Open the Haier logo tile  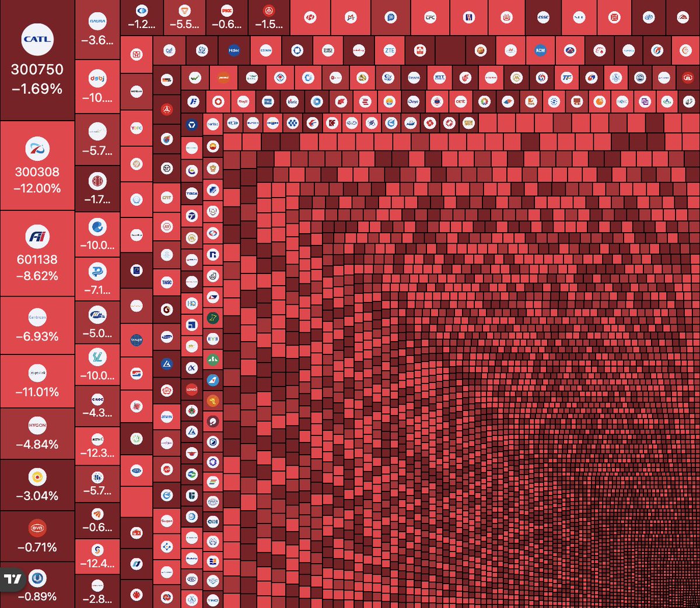pos(234,51)
